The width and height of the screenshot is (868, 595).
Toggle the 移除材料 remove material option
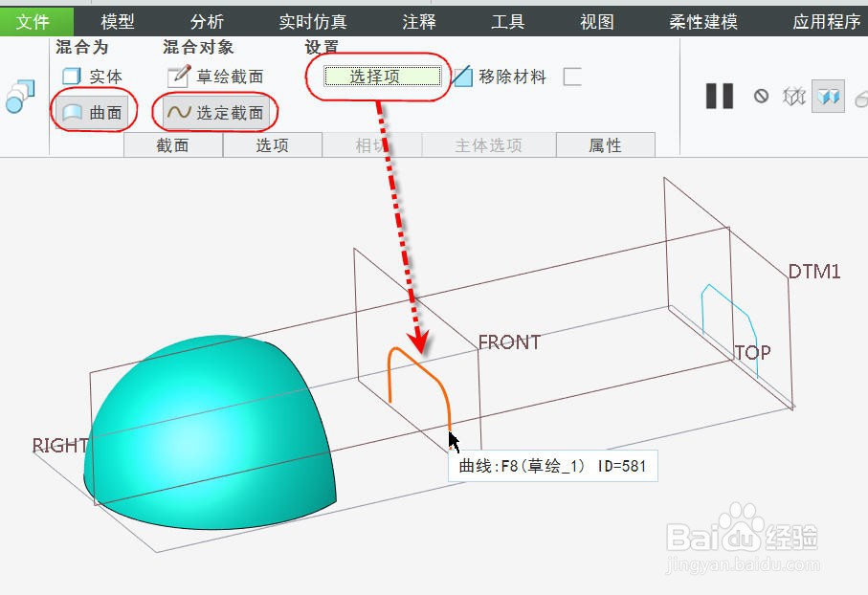pos(499,77)
